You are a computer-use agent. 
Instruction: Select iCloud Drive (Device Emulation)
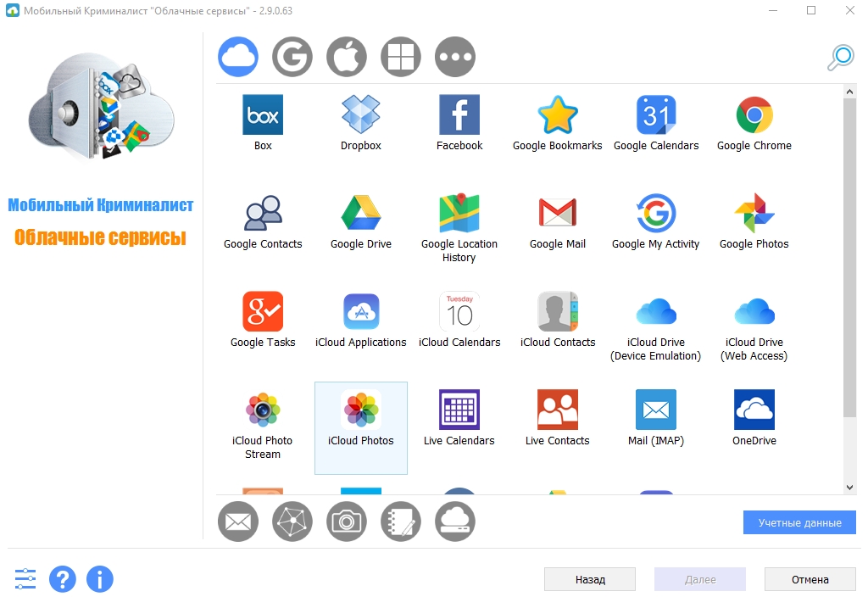tap(656, 311)
